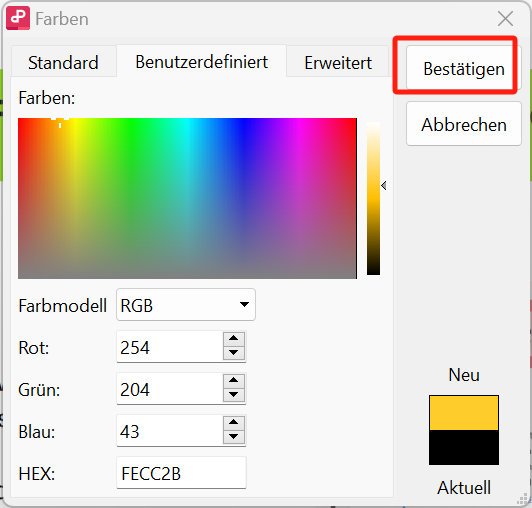
Task: Increase the Blau value with up arrow
Action: pos(233,422)
